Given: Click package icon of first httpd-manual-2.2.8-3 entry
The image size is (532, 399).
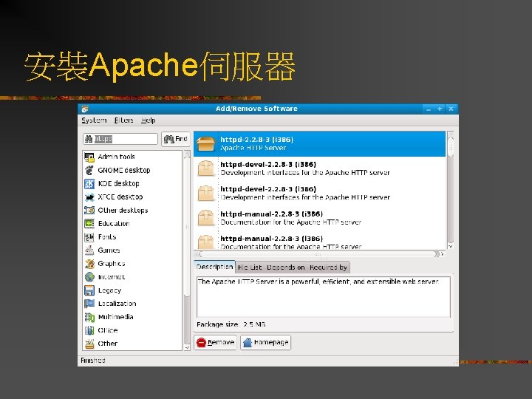Looking at the screenshot, I should click(206, 218).
